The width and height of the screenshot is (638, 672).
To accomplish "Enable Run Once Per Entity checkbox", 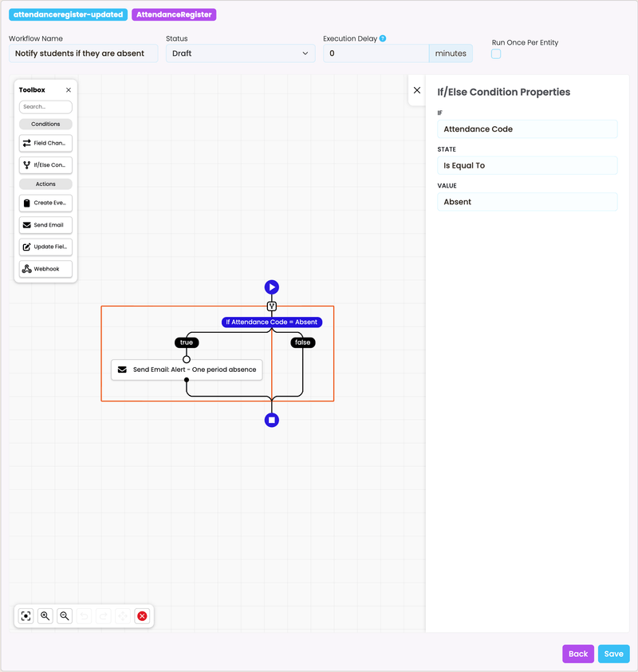I will tap(496, 53).
